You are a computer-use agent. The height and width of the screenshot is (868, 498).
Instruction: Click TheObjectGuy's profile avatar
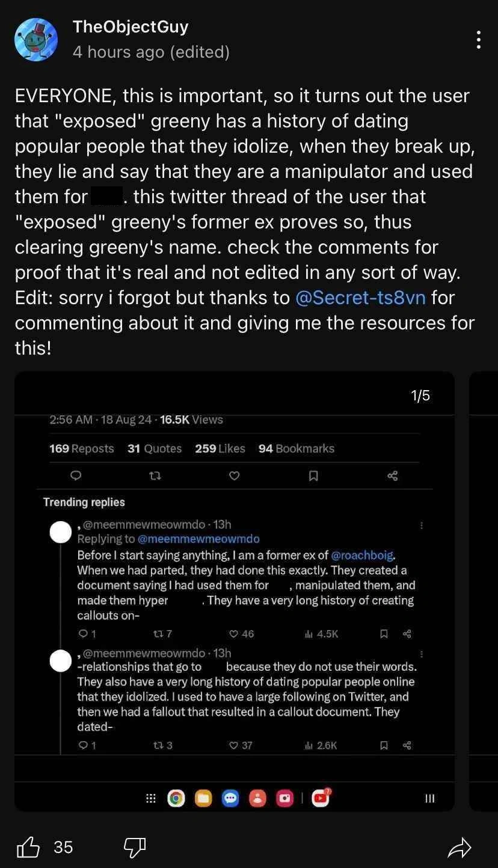35,39
